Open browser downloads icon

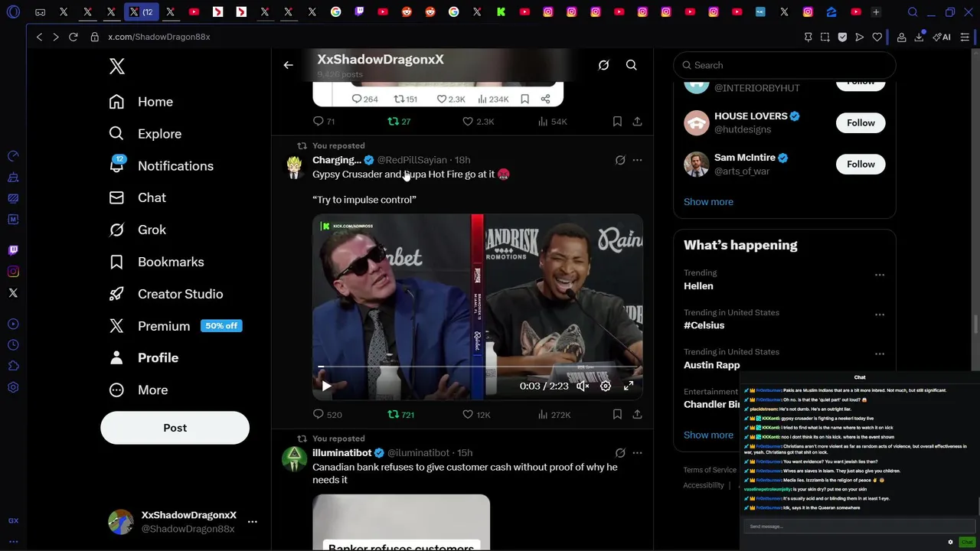(x=919, y=37)
